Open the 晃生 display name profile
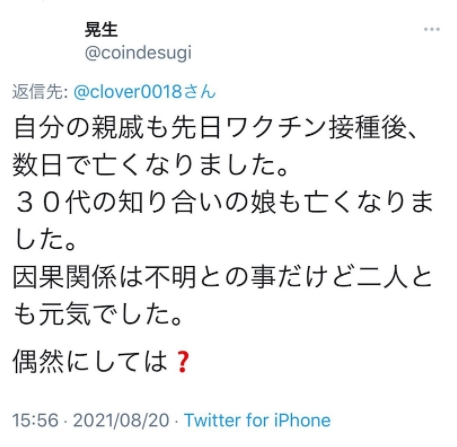457x447 pixels. tap(101, 30)
